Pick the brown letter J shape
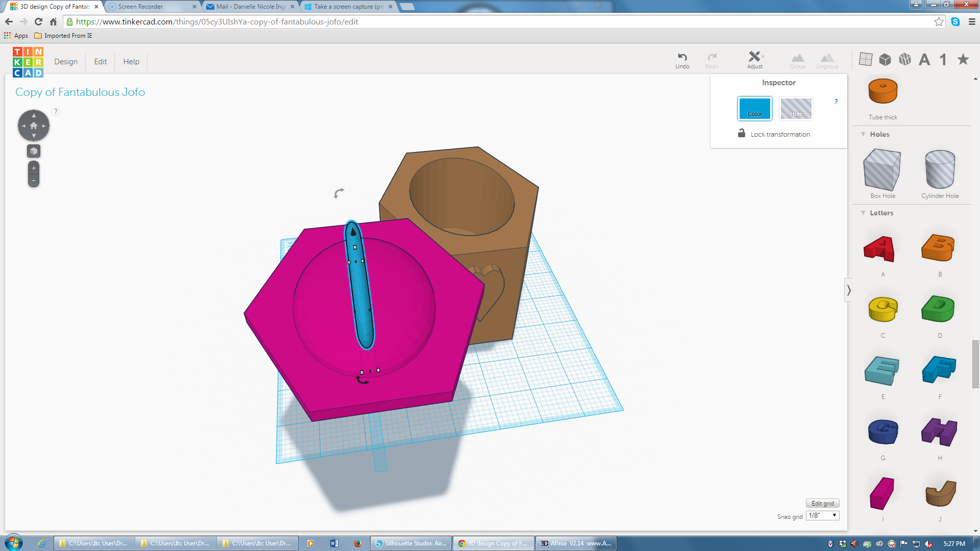This screenshot has height=551, width=980. point(940,493)
